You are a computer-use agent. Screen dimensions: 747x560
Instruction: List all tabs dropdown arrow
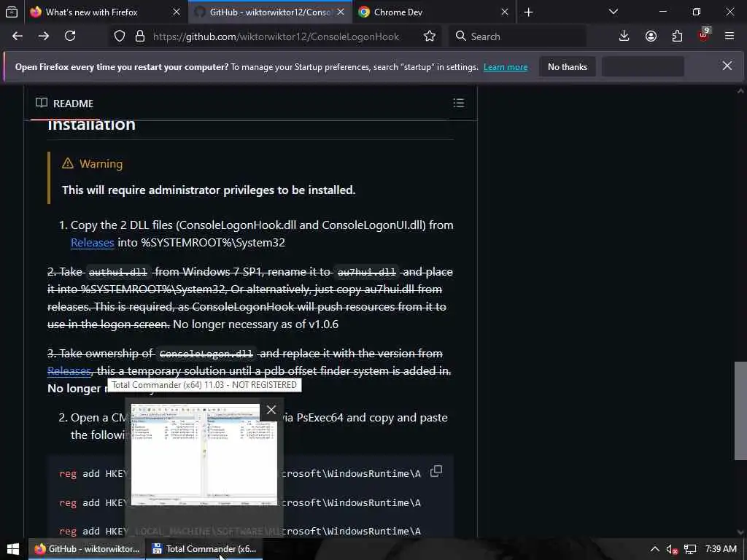pos(614,12)
